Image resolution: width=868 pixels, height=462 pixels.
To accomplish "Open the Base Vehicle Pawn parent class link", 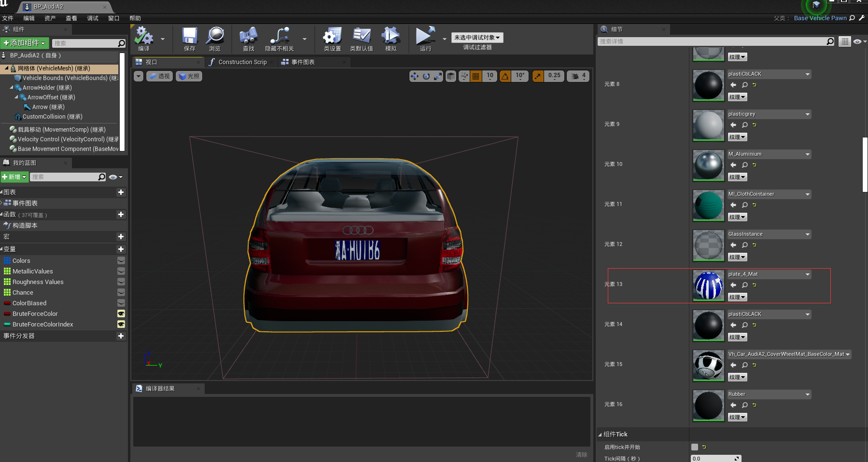I will 820,18.
